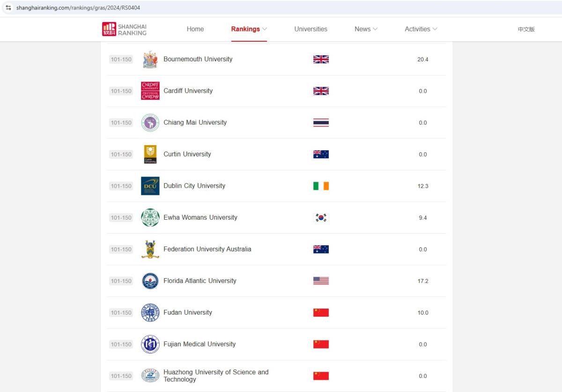Click the score 12.3 for Dublin City University
This screenshot has width=562, height=392.
423,186
